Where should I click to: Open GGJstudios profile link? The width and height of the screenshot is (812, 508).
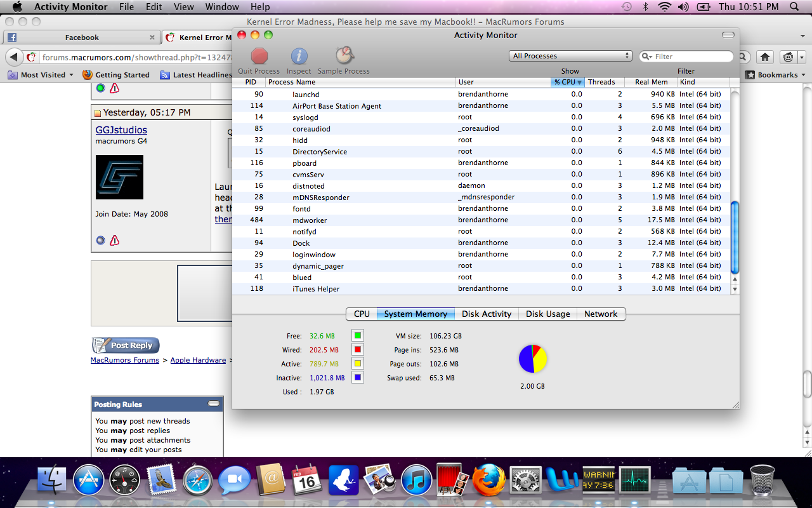pyautogui.click(x=121, y=130)
